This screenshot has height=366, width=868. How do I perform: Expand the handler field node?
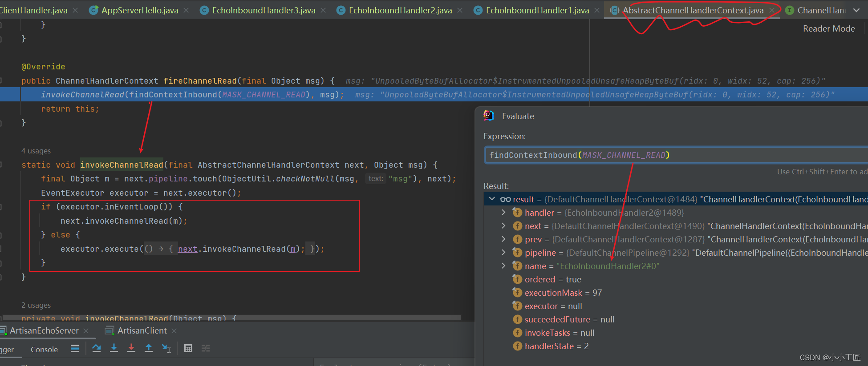tap(503, 213)
